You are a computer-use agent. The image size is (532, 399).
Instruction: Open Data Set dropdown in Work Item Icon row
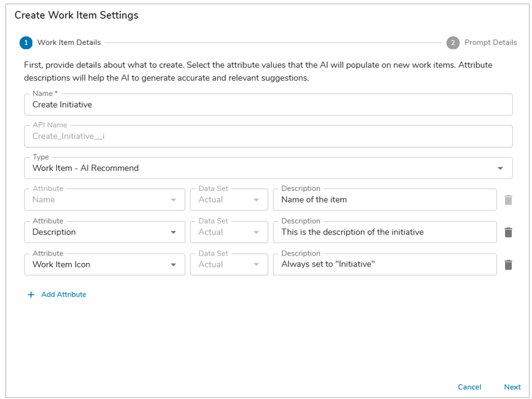pyautogui.click(x=229, y=264)
